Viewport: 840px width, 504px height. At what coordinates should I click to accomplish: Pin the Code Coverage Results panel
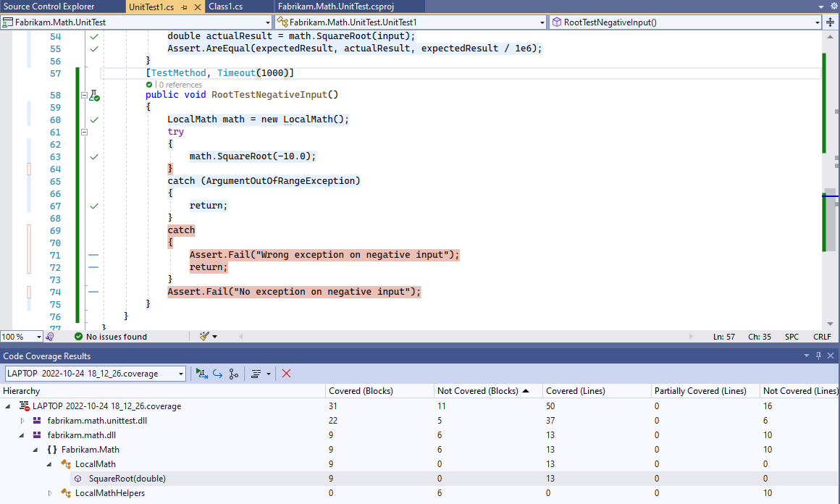(x=818, y=356)
